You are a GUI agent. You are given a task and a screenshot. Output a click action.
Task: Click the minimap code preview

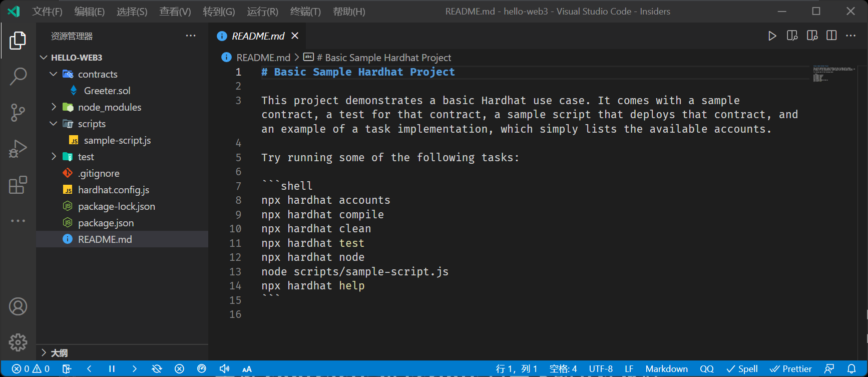(x=834, y=74)
